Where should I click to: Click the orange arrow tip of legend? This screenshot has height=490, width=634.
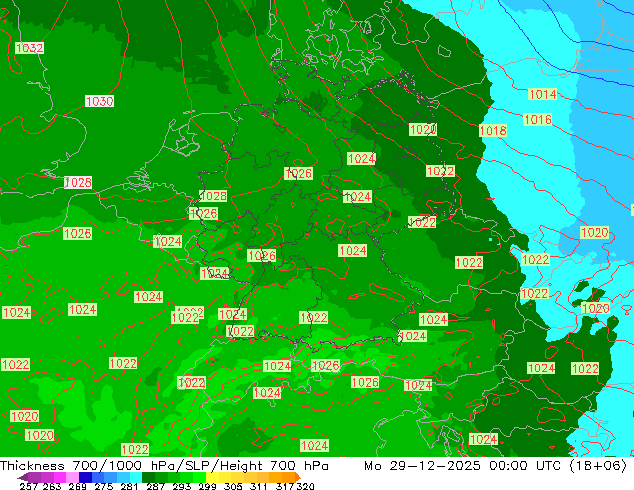pyautogui.click(x=298, y=477)
